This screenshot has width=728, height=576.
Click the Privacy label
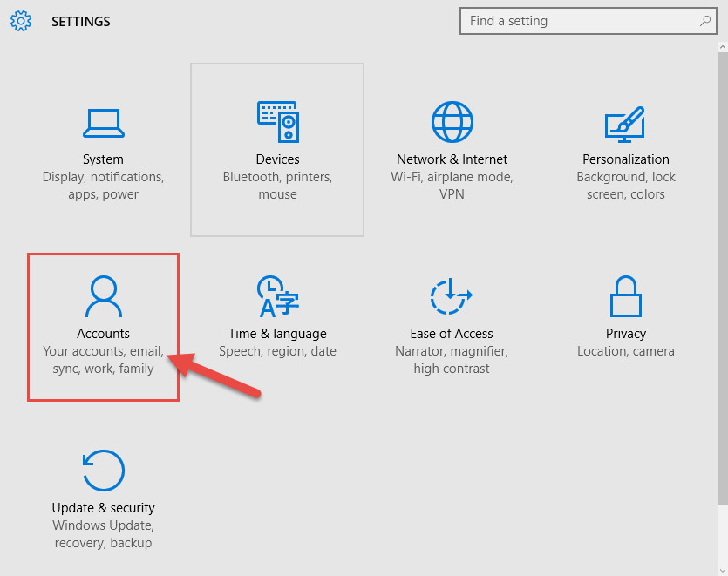point(626,334)
